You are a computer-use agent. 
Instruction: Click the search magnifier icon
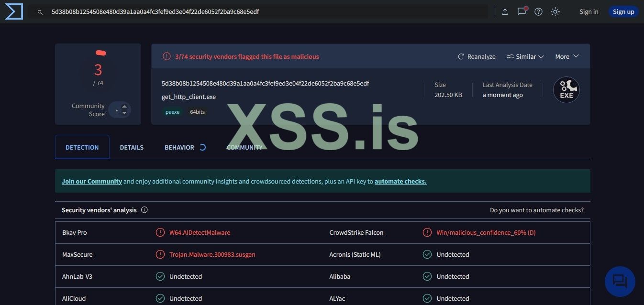(40, 12)
